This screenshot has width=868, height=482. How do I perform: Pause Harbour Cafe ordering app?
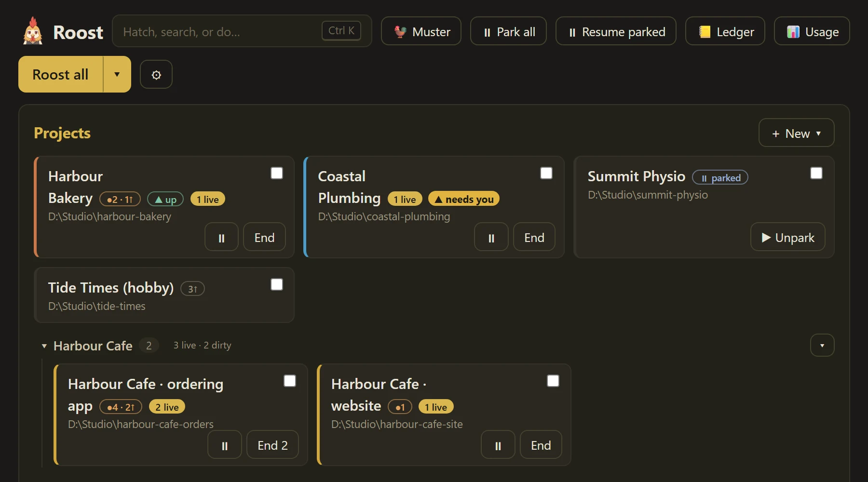tap(225, 445)
